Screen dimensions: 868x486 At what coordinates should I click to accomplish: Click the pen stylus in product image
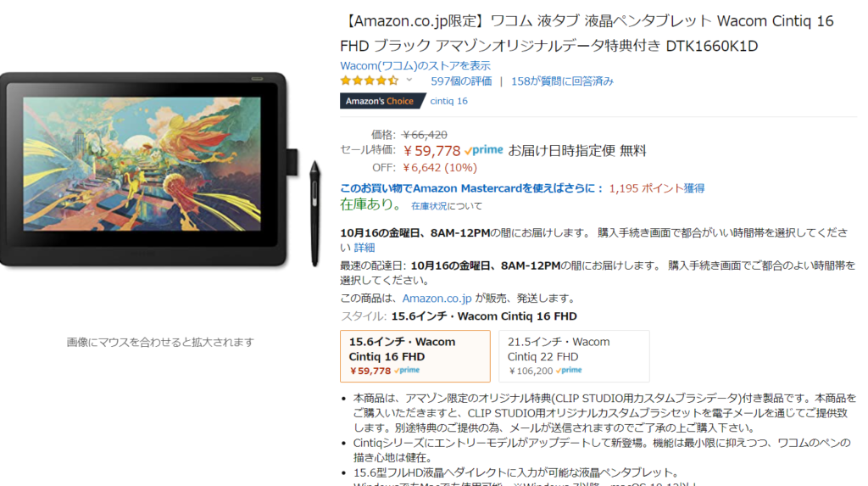tap(315, 214)
